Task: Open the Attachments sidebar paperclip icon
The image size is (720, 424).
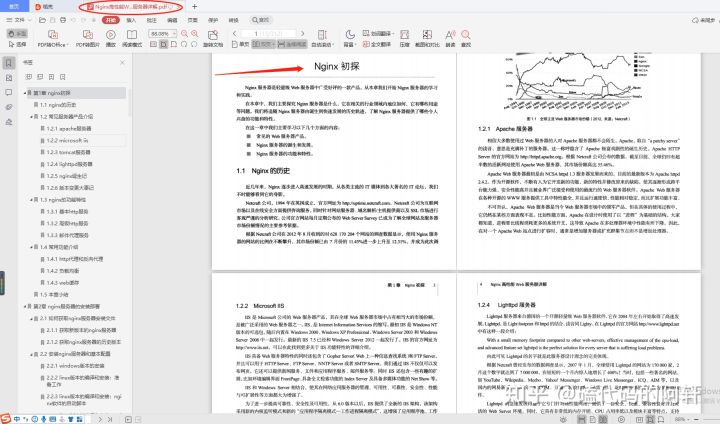Action: (9, 107)
